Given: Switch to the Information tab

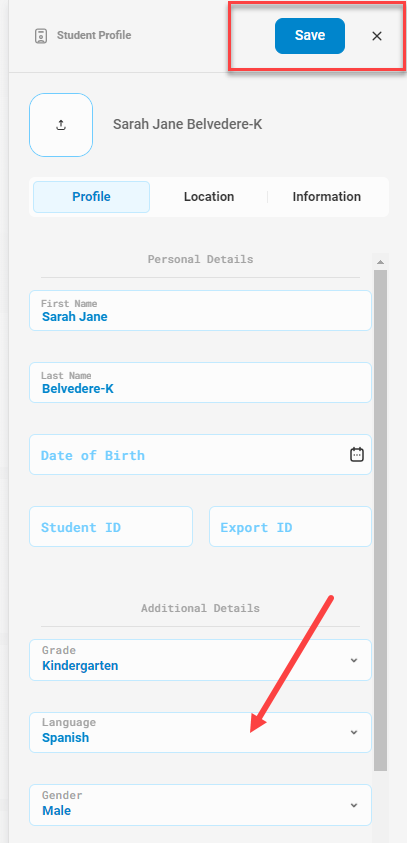Looking at the screenshot, I should click(326, 197).
